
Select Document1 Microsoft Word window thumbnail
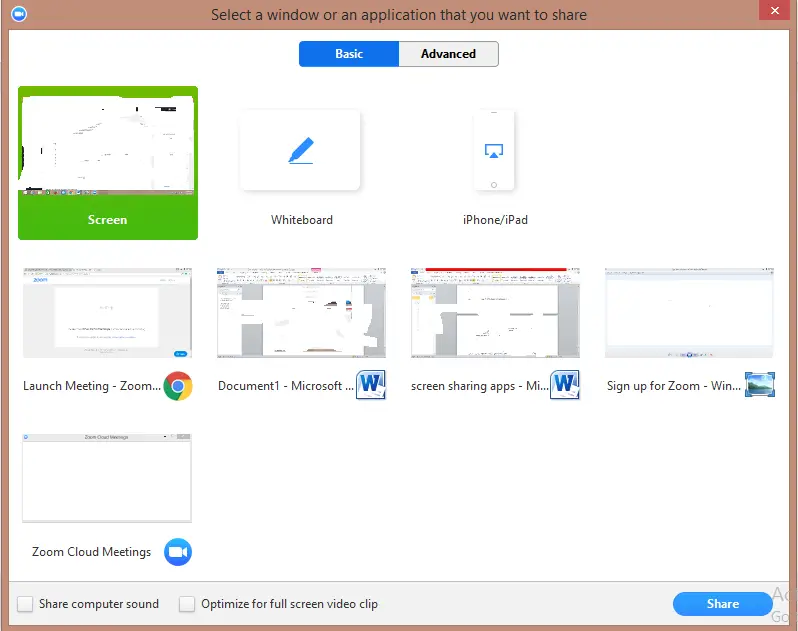301,312
